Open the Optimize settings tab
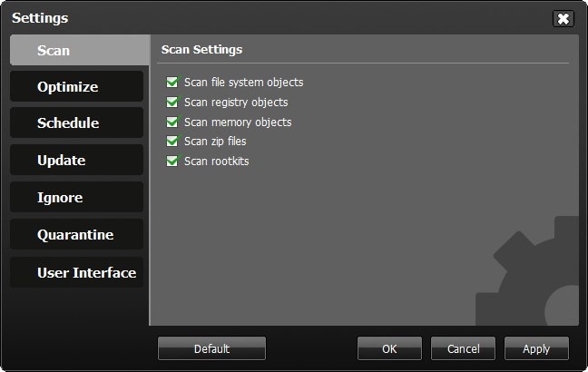The width and height of the screenshot is (588, 372). 77,86
